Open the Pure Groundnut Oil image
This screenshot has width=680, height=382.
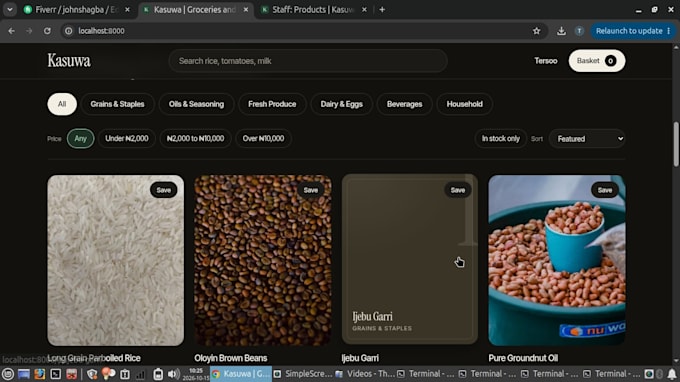[x=557, y=260]
